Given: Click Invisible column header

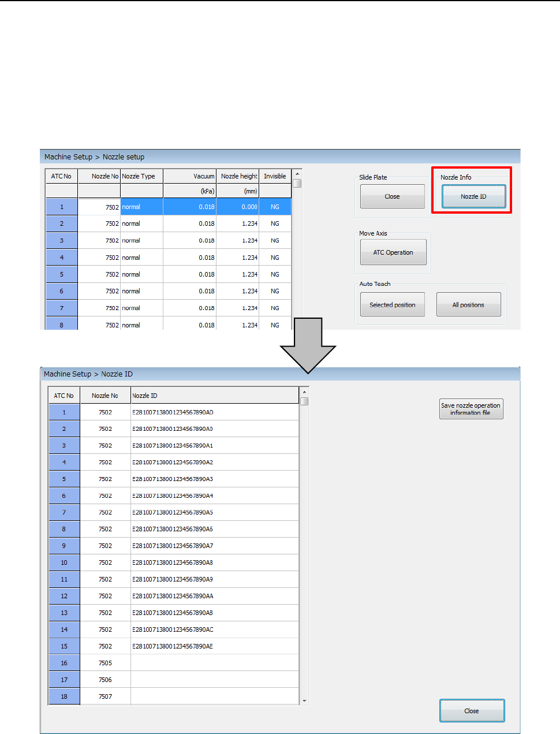Looking at the screenshot, I should click(x=275, y=176).
